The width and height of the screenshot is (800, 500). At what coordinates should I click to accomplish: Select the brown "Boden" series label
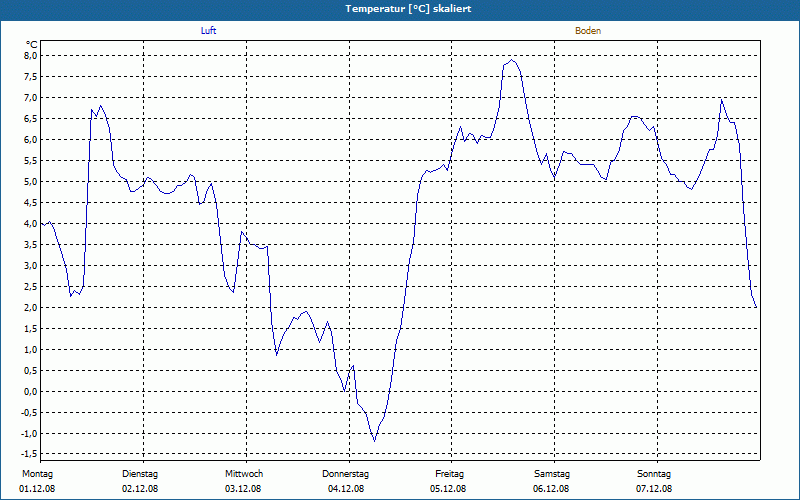pyautogui.click(x=588, y=31)
